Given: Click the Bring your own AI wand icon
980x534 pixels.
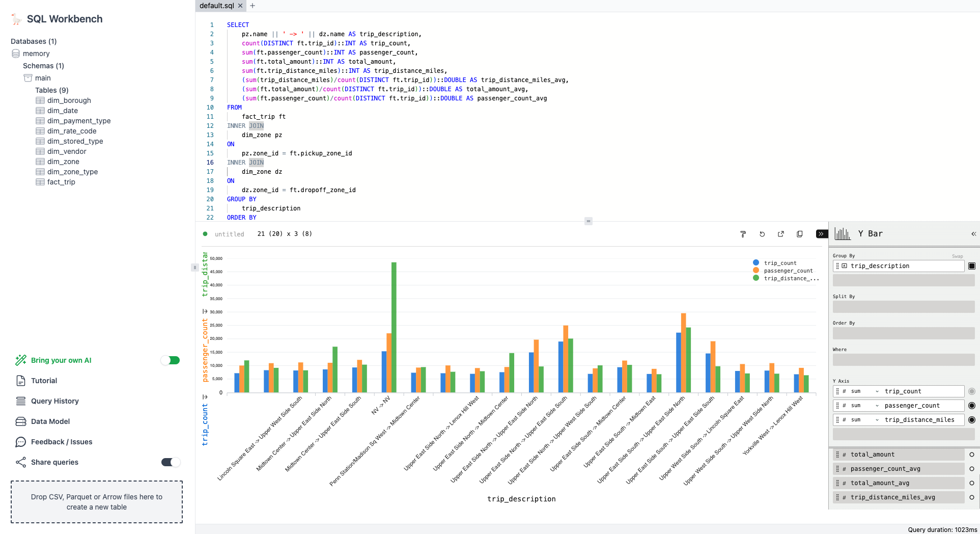Looking at the screenshot, I should pos(21,360).
